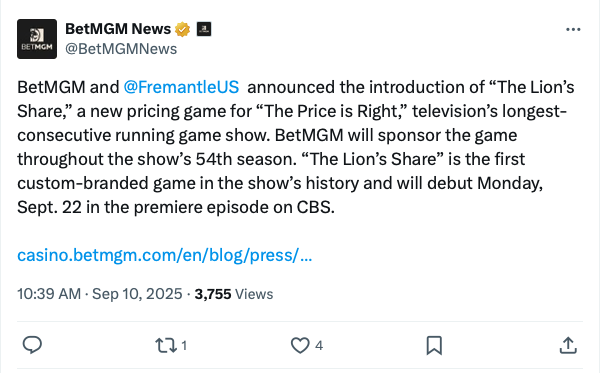This screenshot has width=601, height=373.
Task: Click the tweet body about Lion's Share
Action: [x=295, y=147]
